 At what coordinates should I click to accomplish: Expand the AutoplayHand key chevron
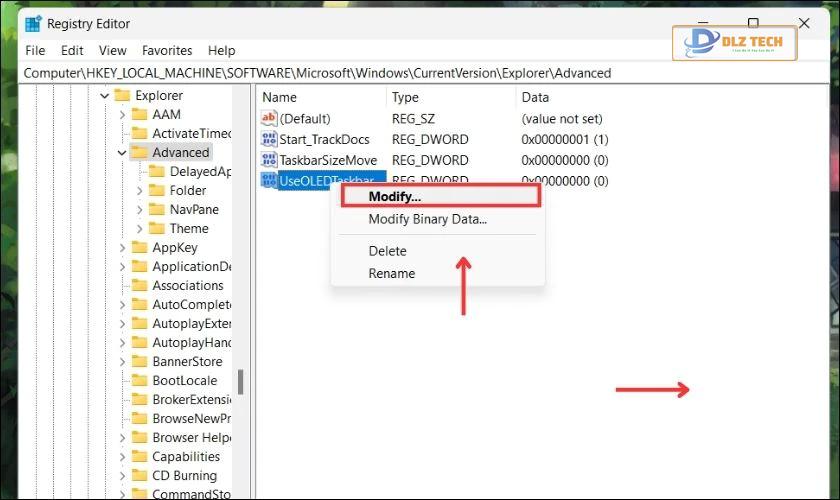point(122,343)
